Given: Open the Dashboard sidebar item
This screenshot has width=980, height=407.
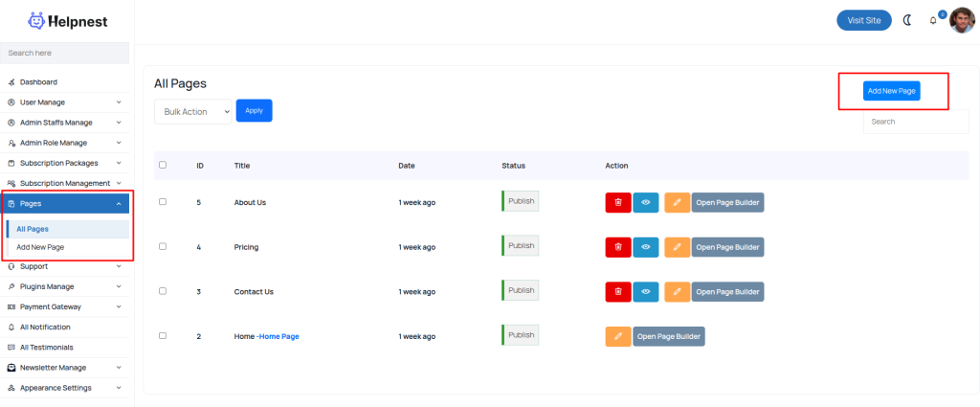Looking at the screenshot, I should (38, 82).
